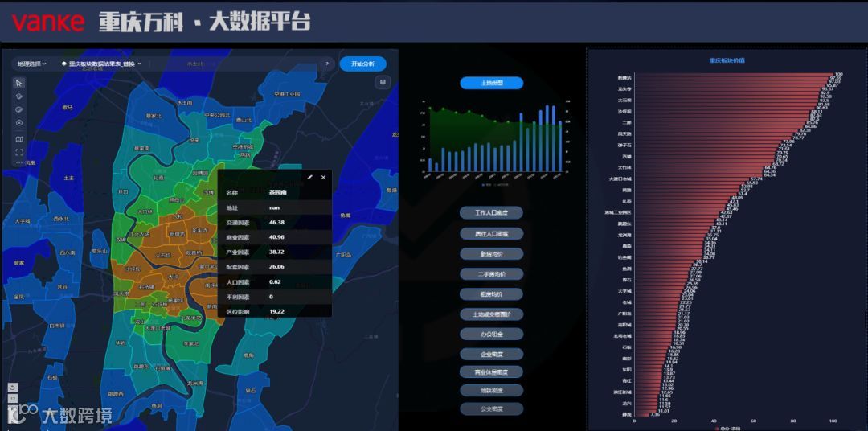Click the folded map icon in toolbar

[x=19, y=140]
